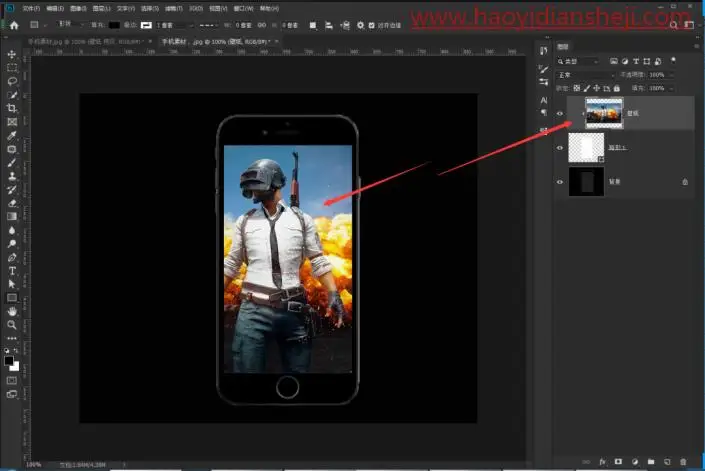Hide the rectangle shape layer
The height and width of the screenshot is (471, 705).
click(x=560, y=147)
